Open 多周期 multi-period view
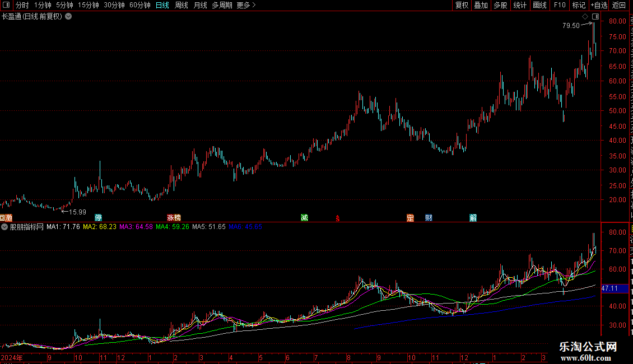This screenshot has width=633, height=364. 222,5
